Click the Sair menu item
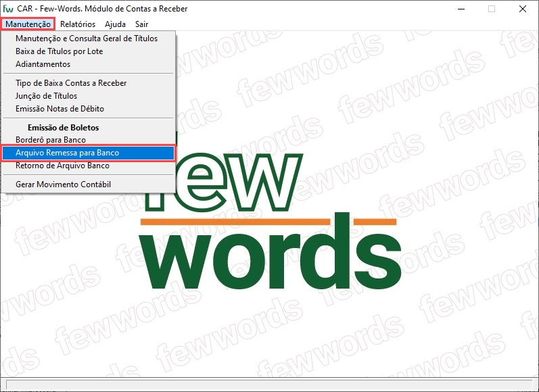 (x=141, y=24)
